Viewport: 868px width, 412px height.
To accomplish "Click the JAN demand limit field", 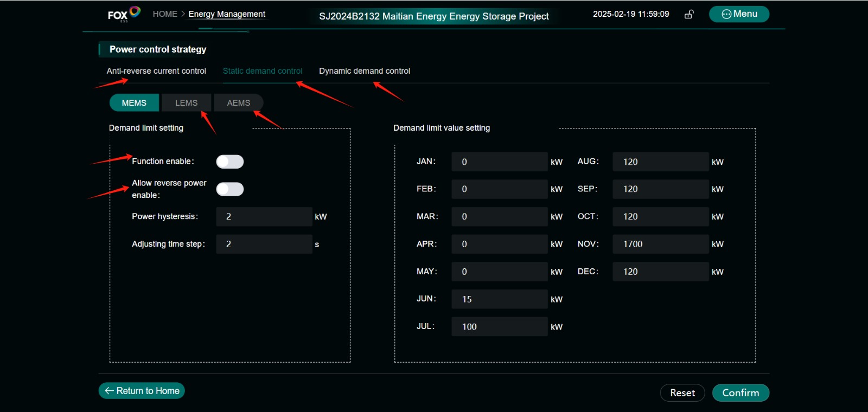I will point(500,162).
